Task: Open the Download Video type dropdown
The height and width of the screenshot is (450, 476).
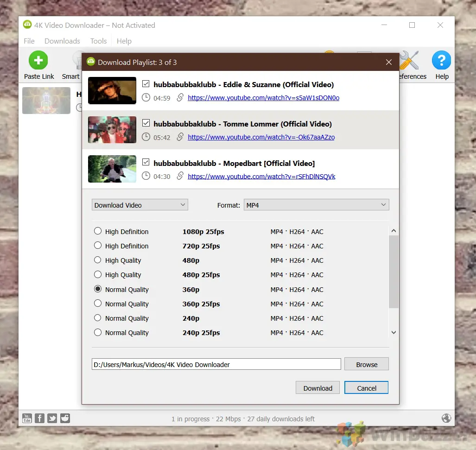Action: pos(140,205)
